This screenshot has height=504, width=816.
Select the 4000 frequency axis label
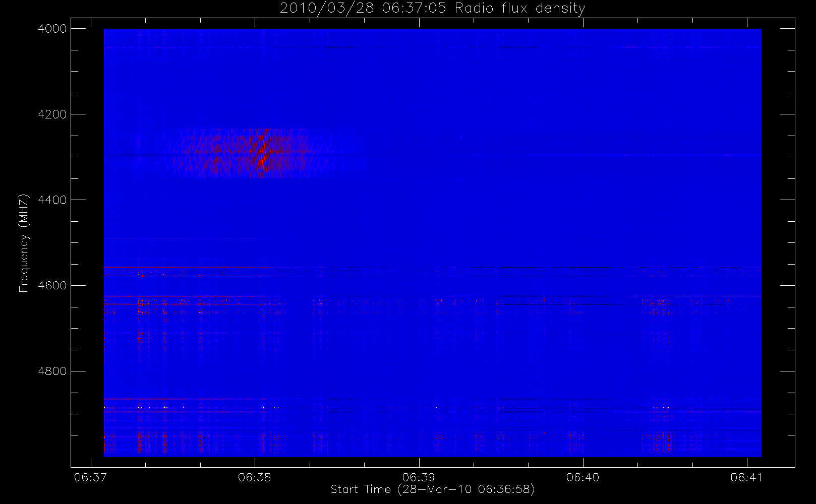click(x=52, y=29)
